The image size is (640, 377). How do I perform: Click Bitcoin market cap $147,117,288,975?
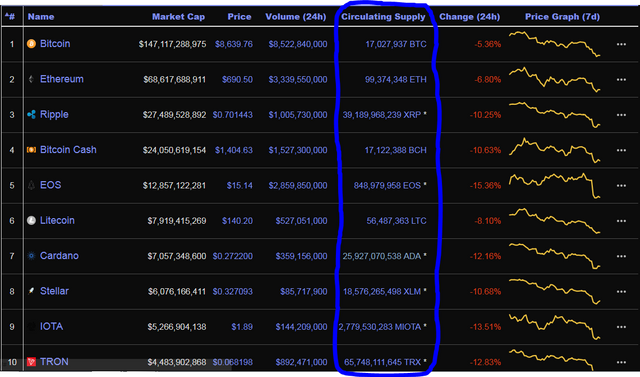(172, 44)
